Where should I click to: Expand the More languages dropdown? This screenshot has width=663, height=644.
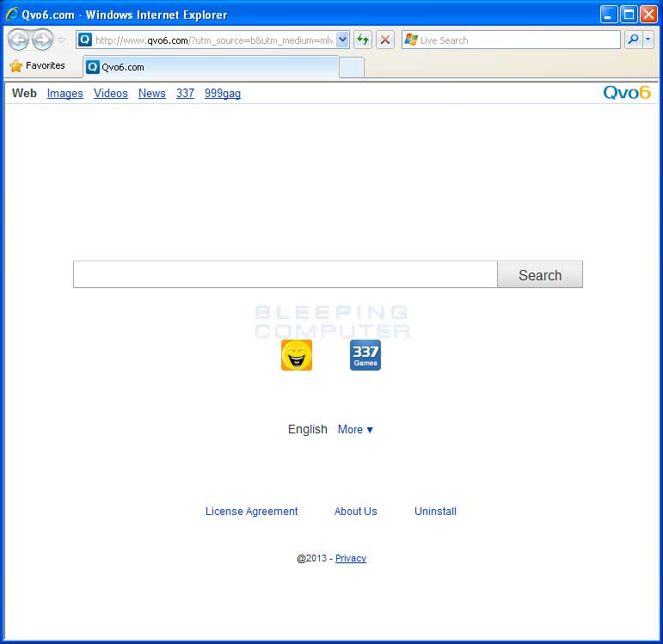click(x=355, y=430)
